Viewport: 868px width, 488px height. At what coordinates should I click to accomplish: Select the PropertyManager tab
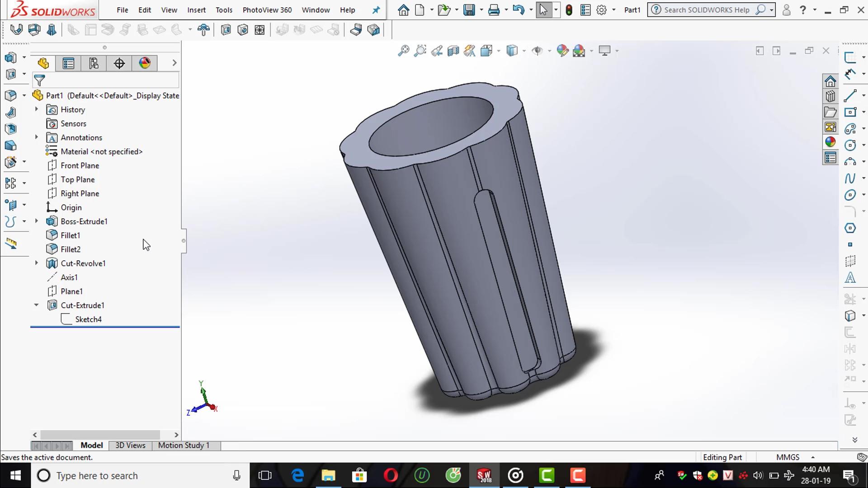click(68, 63)
